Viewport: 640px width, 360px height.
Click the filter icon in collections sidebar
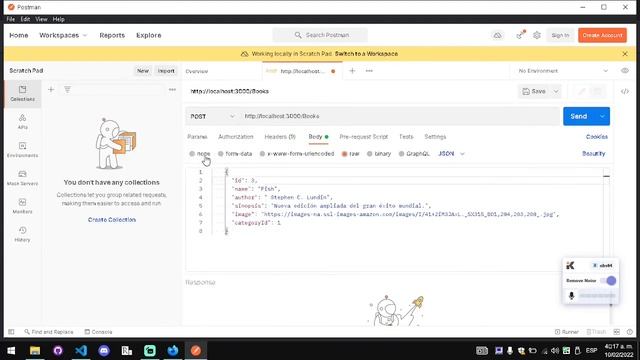point(67,89)
